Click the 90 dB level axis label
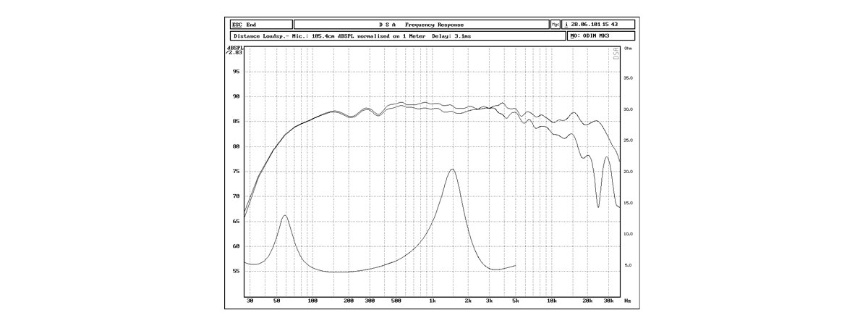Image resolution: width=868 pixels, height=326 pixels. pyautogui.click(x=236, y=96)
